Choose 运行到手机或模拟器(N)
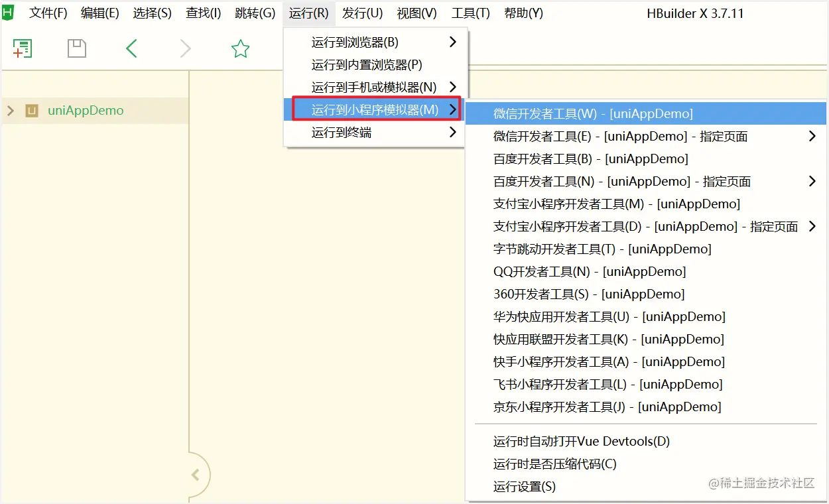This screenshot has width=829, height=504. coord(374,88)
